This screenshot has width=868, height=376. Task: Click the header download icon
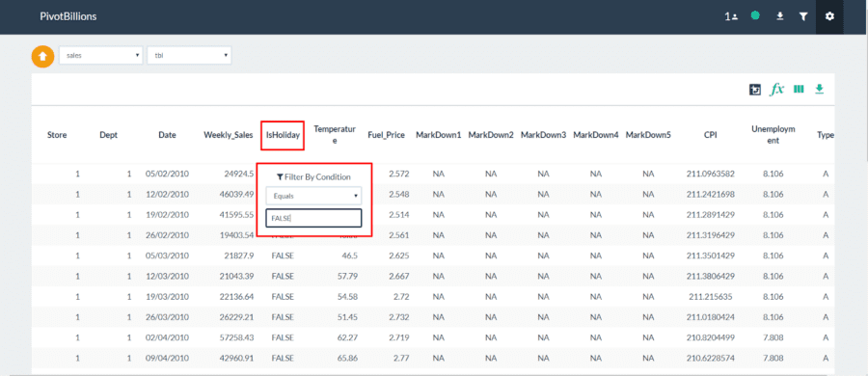[x=779, y=16]
